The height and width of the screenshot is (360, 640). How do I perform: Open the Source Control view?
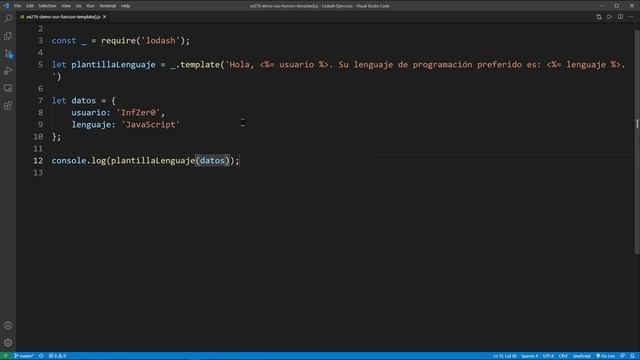(x=8, y=53)
